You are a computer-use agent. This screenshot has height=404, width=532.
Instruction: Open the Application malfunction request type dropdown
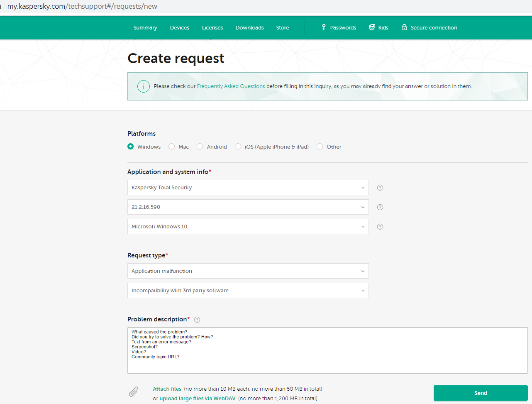(248, 271)
